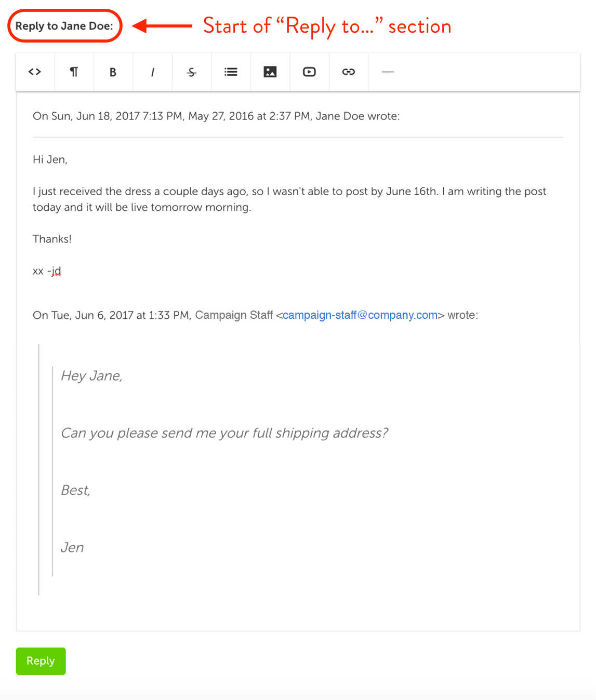Insert a hyperlink

coord(349,72)
